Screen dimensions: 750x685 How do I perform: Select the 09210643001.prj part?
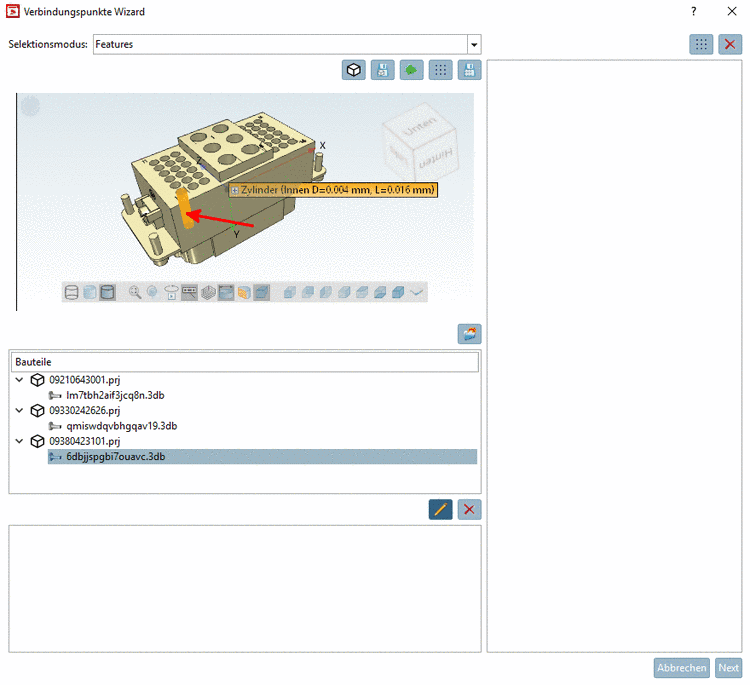click(85, 380)
